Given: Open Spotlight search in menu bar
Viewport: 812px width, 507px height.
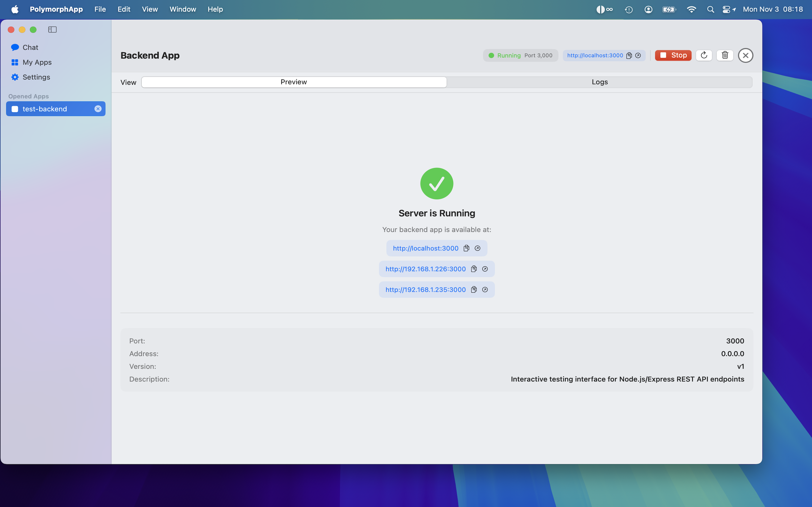Looking at the screenshot, I should [710, 9].
